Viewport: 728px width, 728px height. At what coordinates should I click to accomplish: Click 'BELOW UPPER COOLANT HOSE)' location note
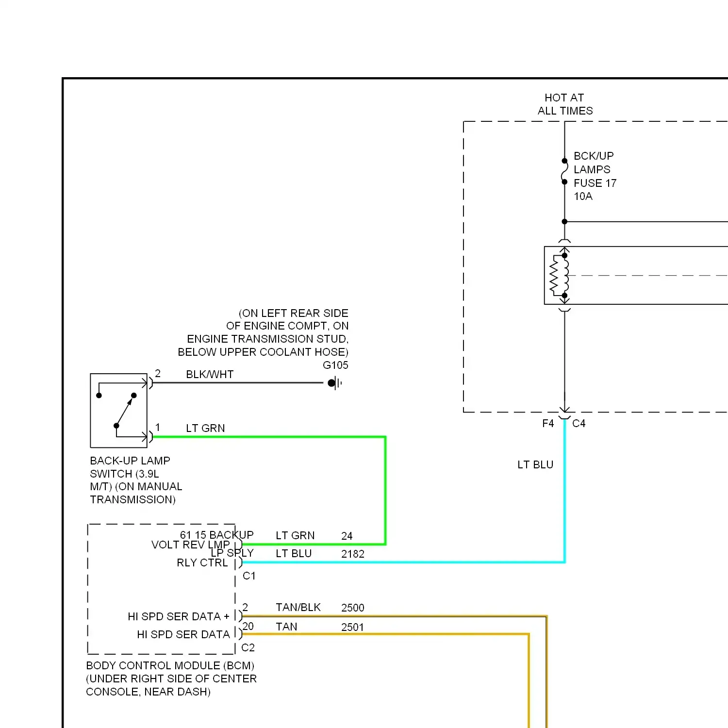263,352
